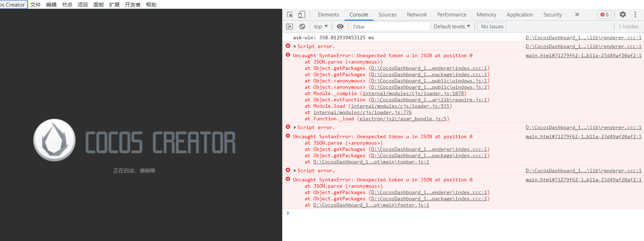Screen dimensions: 644x241
Task: Open the top context dropdown
Action: click(x=321, y=26)
